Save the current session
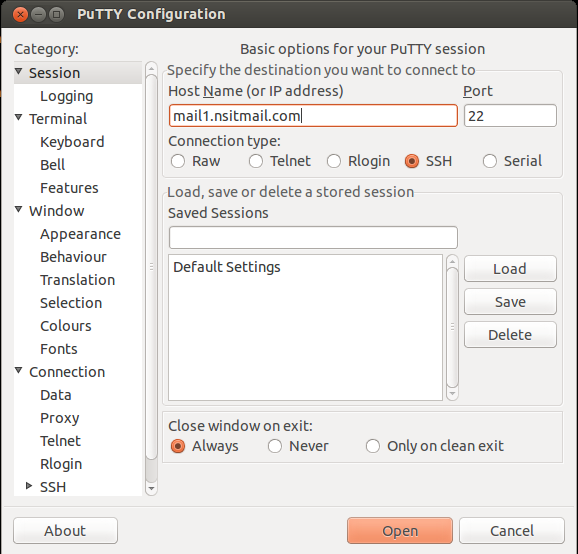This screenshot has height=554, width=578. tap(510, 302)
